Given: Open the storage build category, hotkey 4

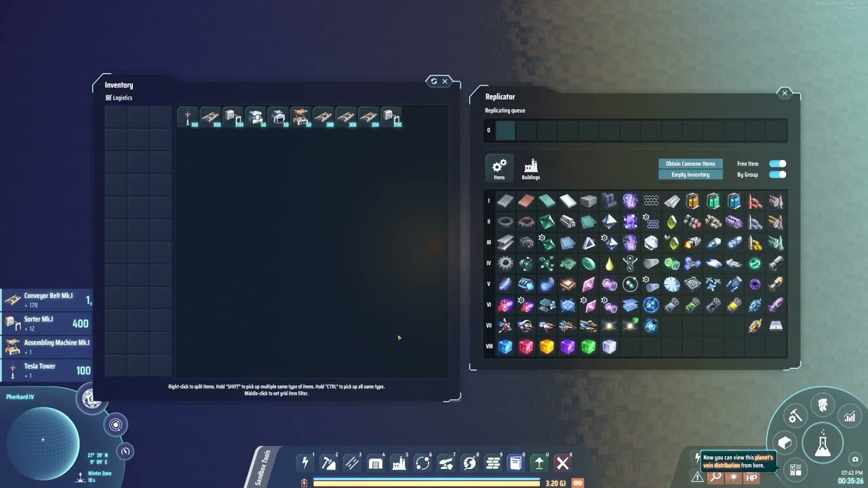Looking at the screenshot, I should point(376,463).
